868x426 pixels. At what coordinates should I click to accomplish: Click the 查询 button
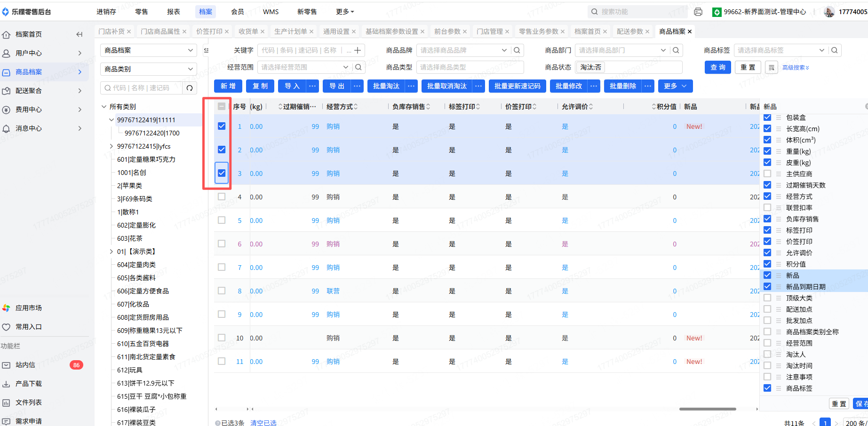(x=718, y=67)
